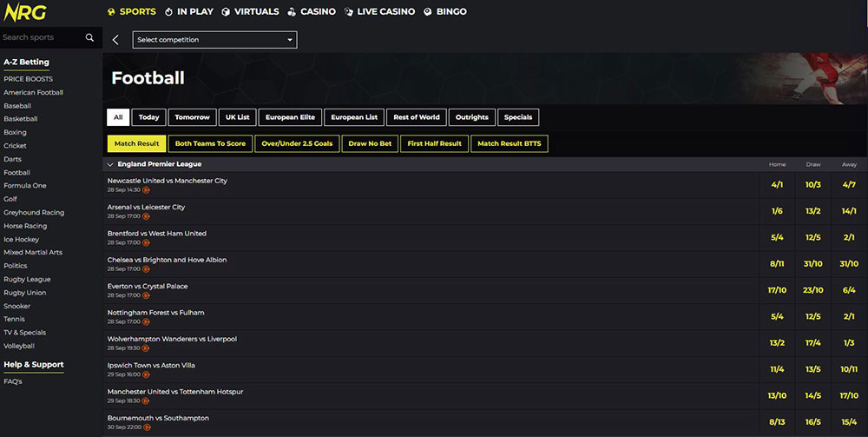This screenshot has height=437, width=868.
Task: Bet on Everton draw at 23/10
Action: click(812, 290)
